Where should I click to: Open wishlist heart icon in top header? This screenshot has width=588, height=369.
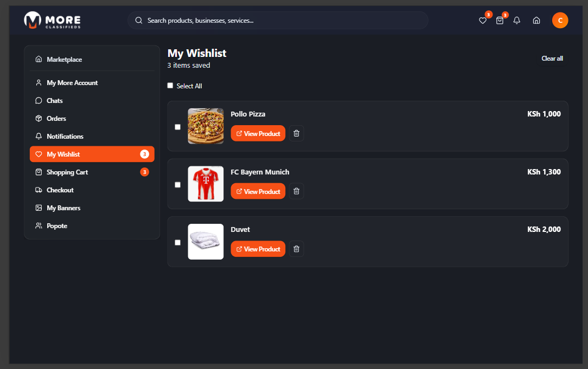point(483,21)
